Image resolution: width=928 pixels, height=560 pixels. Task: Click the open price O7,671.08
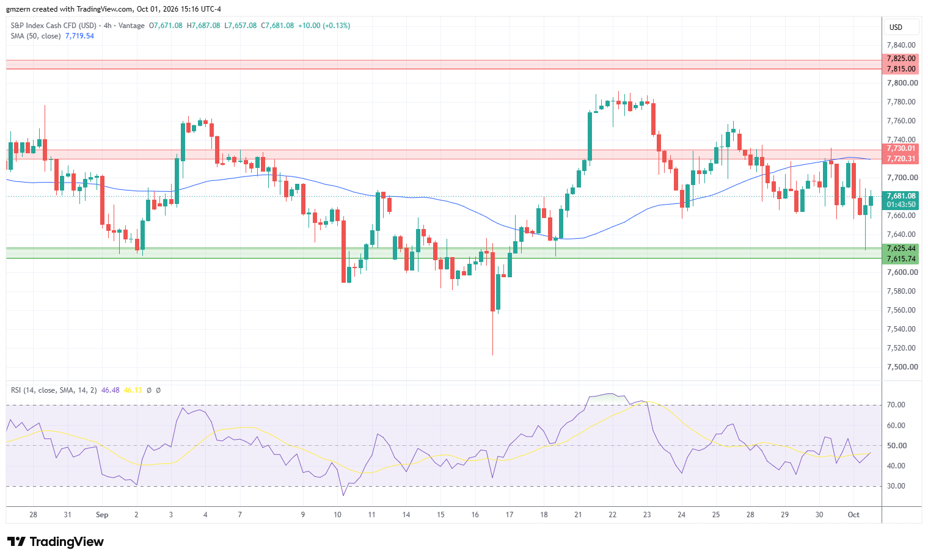(166, 26)
